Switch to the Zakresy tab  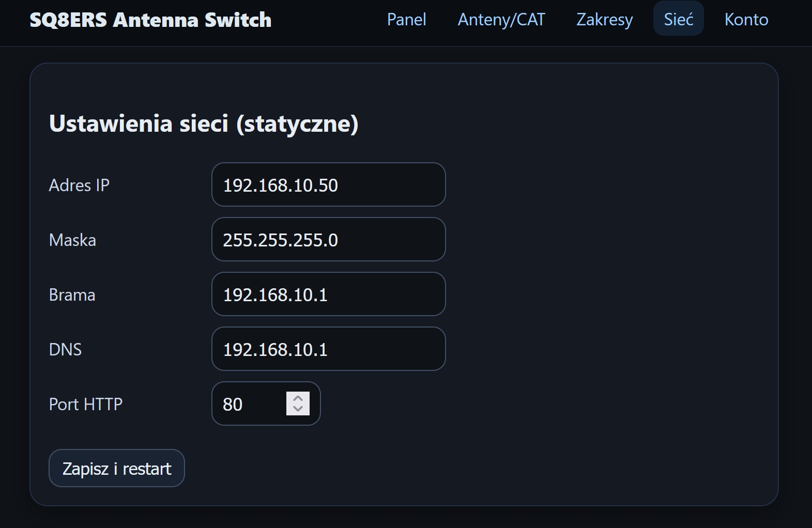tap(604, 20)
